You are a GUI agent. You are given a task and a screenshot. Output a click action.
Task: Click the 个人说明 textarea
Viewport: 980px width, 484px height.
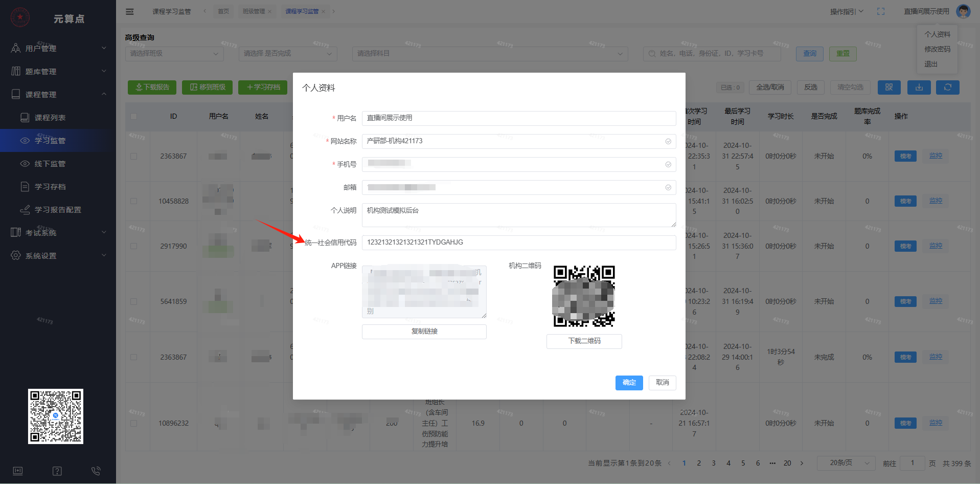tap(519, 215)
